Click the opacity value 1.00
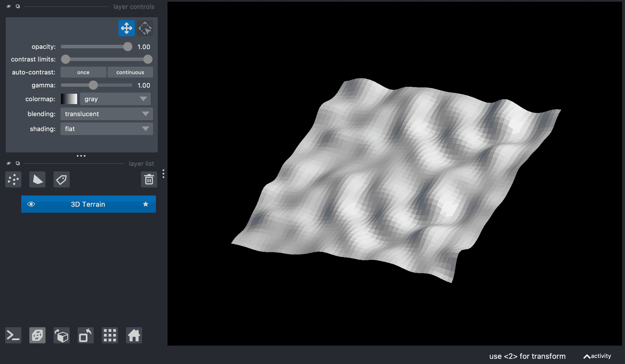 point(144,47)
